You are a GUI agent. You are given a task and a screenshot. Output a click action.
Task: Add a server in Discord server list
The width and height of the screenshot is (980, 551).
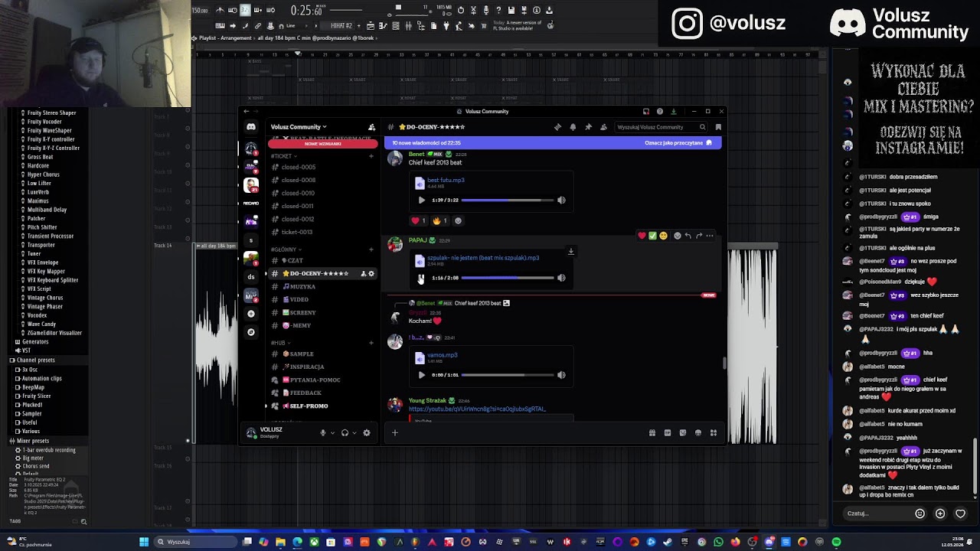pyautogui.click(x=251, y=314)
